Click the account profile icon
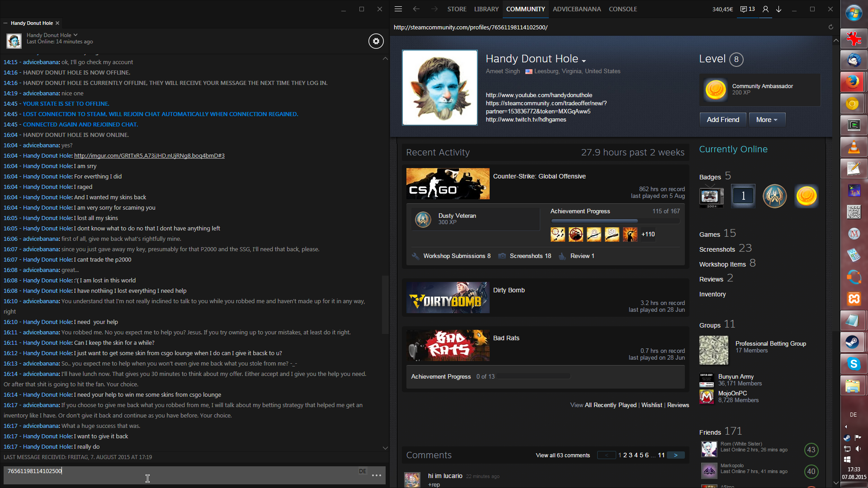This screenshot has height=488, width=868. 765,9
